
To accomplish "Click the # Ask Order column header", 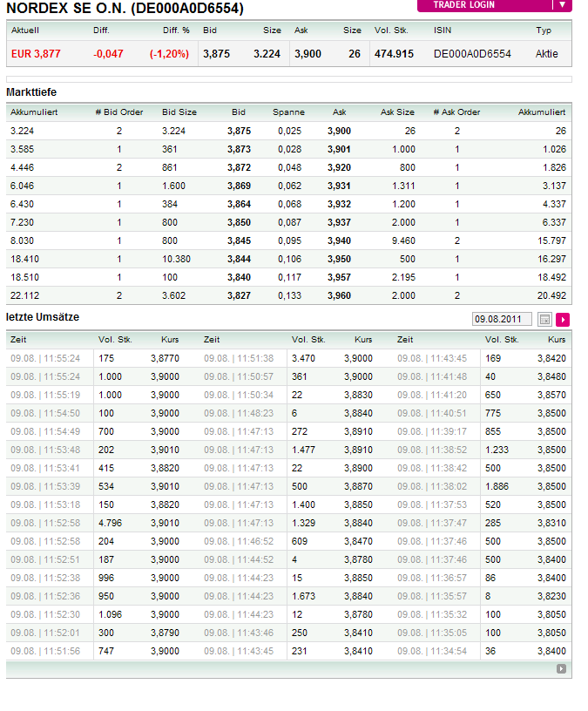I will 456,112.
